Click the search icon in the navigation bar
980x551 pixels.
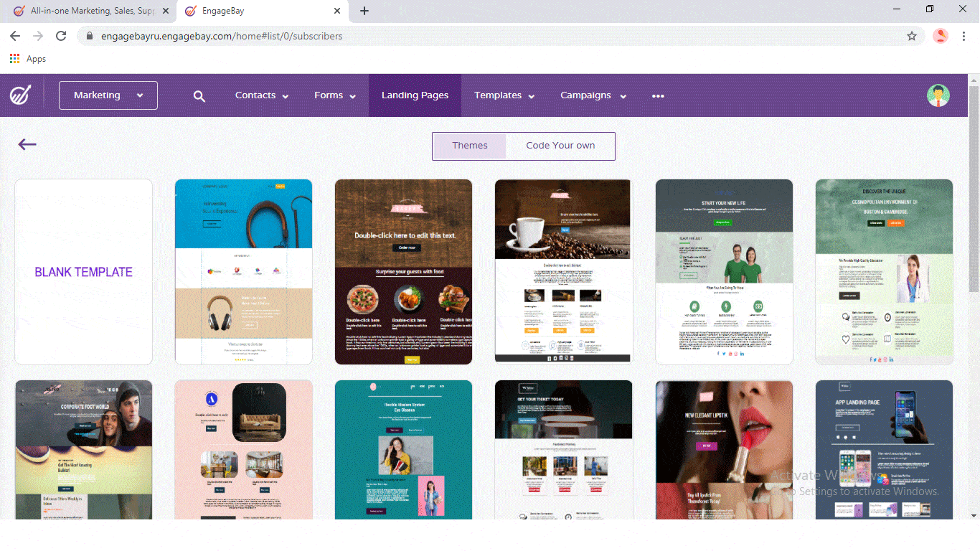199,95
